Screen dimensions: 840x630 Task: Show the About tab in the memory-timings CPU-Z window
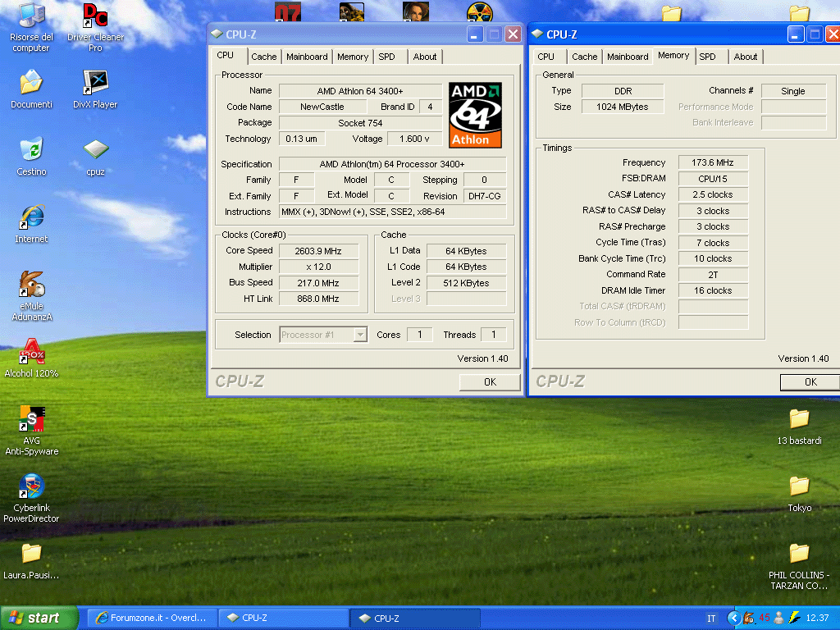(746, 57)
